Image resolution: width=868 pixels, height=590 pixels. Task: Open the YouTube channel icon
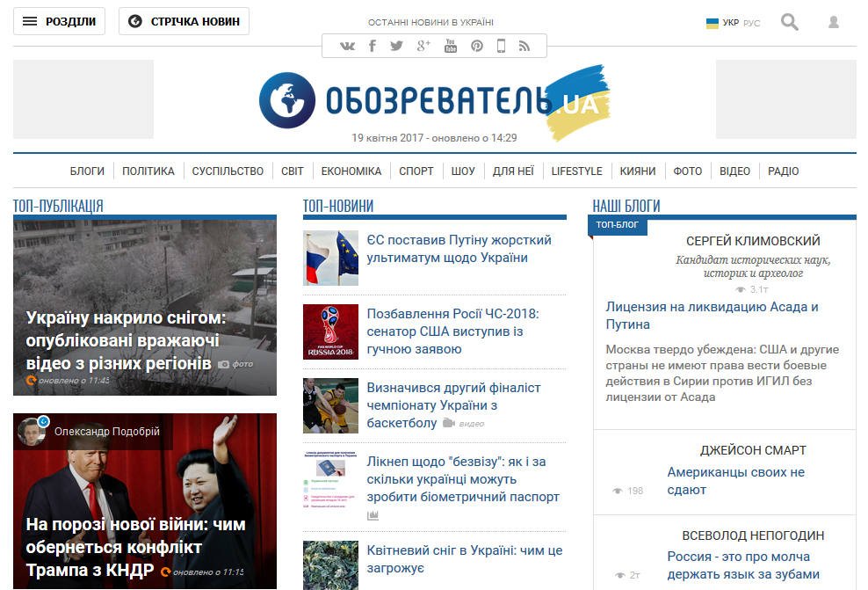coord(451,46)
